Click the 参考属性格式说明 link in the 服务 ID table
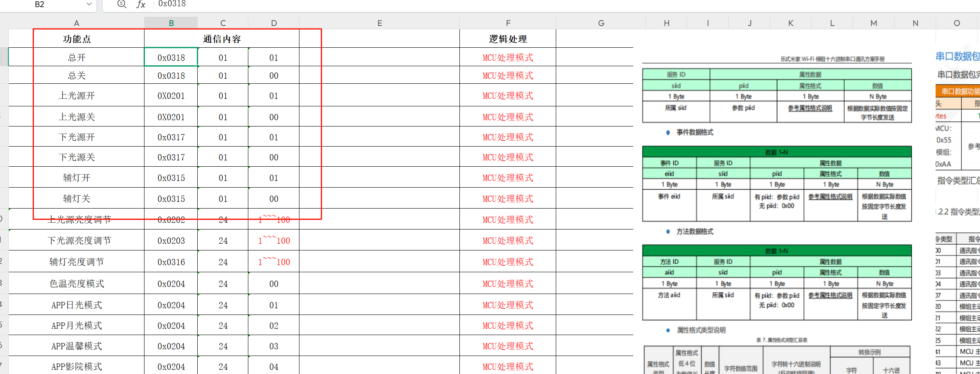The width and height of the screenshot is (980, 374). (x=810, y=108)
